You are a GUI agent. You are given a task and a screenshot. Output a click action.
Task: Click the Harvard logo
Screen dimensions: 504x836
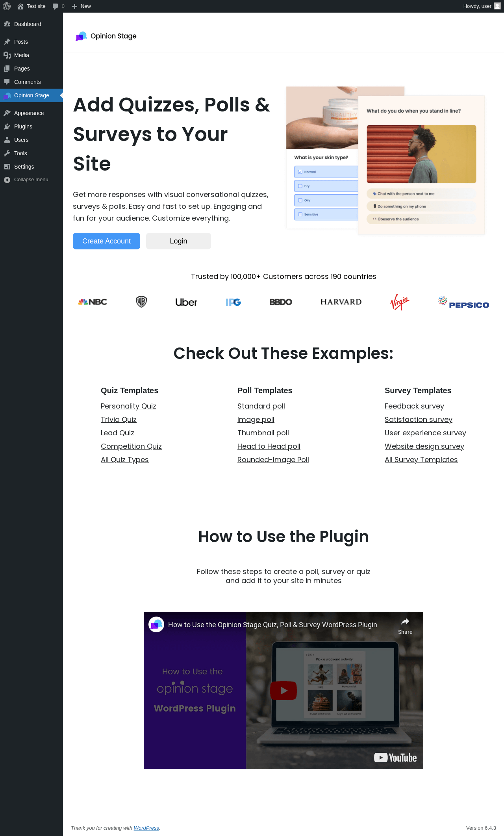point(341,302)
